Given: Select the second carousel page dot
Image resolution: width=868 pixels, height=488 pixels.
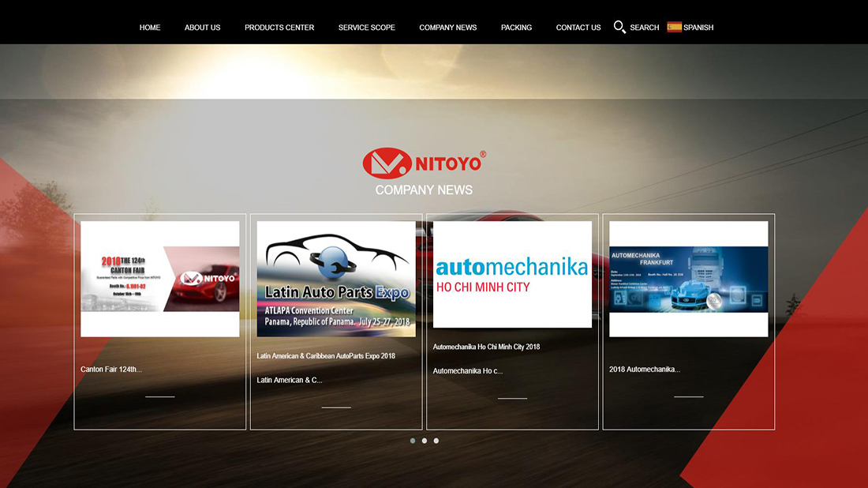Looking at the screenshot, I should (x=425, y=441).
